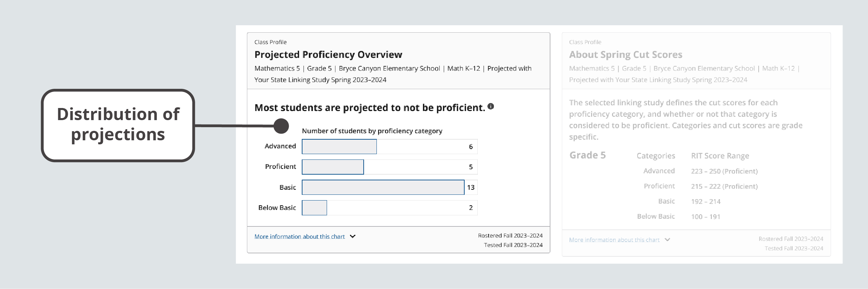
Task: Expand More information about this chart on right panel
Action: (x=614, y=240)
